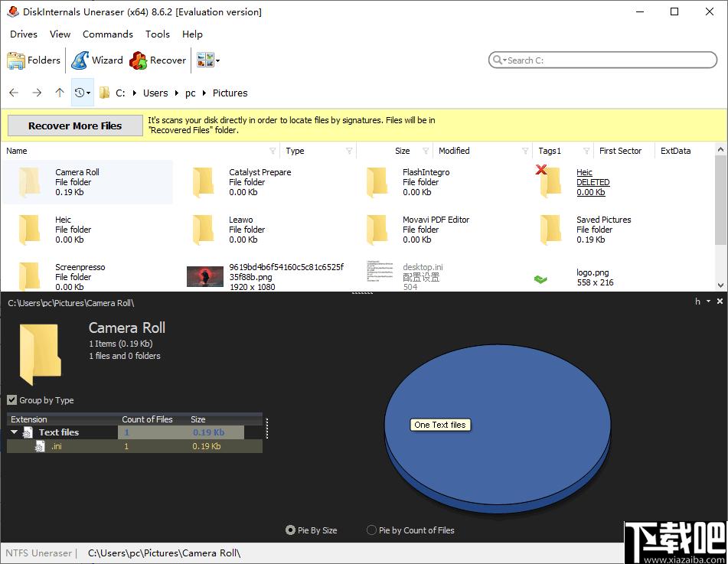Select the Catalyst Prepare folder icon
728x564 pixels.
204,182
